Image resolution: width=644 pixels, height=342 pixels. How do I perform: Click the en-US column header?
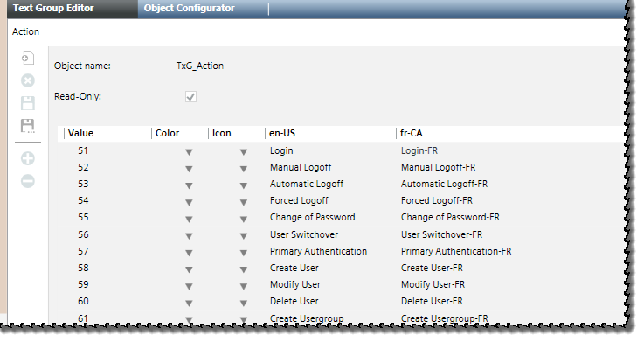point(281,133)
